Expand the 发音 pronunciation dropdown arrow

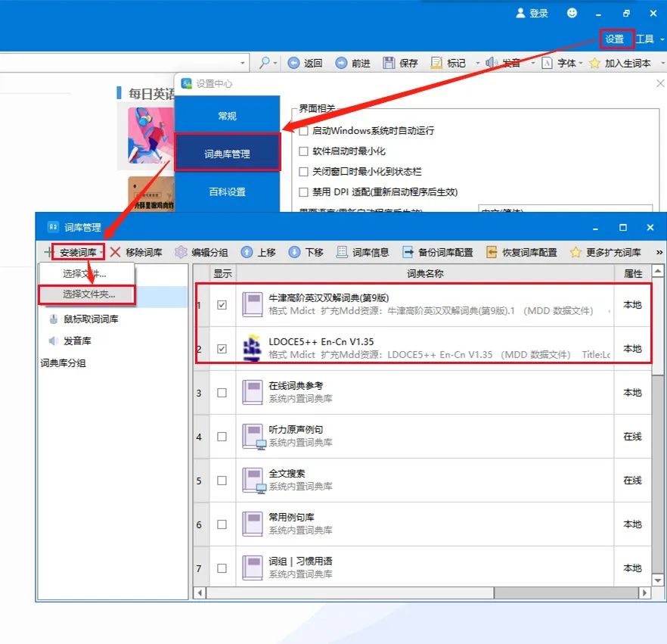(x=532, y=63)
